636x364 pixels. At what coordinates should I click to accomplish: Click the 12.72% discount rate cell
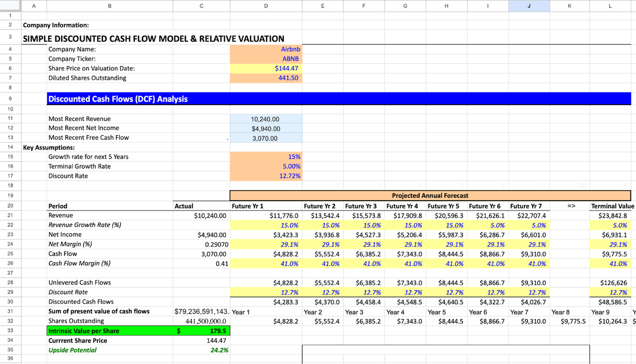[266, 176]
